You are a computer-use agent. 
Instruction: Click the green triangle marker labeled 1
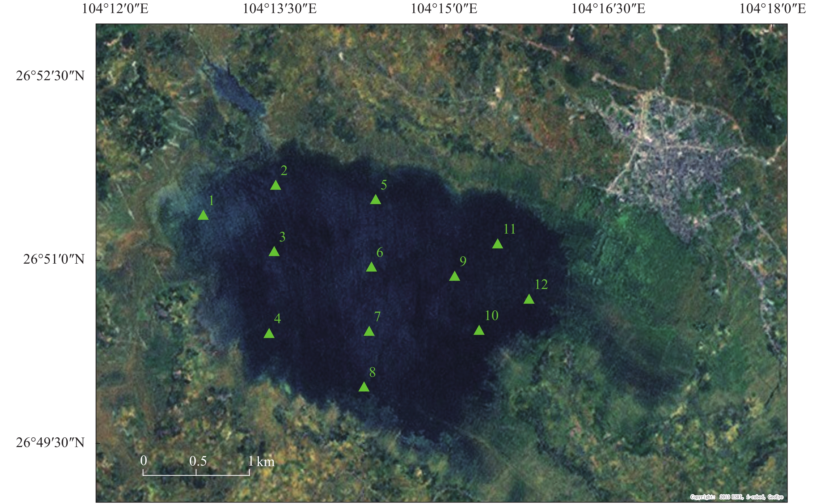pyautogui.click(x=203, y=216)
